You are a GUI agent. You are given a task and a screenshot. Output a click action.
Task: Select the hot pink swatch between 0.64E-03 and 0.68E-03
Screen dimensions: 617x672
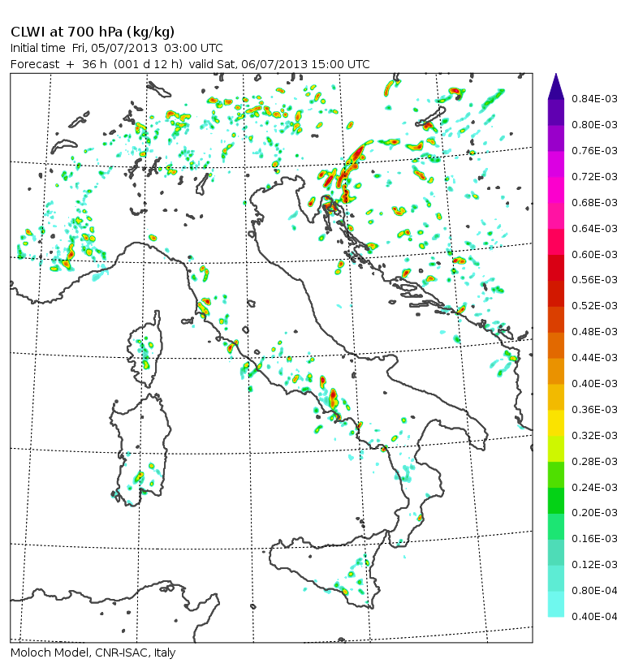(556, 216)
